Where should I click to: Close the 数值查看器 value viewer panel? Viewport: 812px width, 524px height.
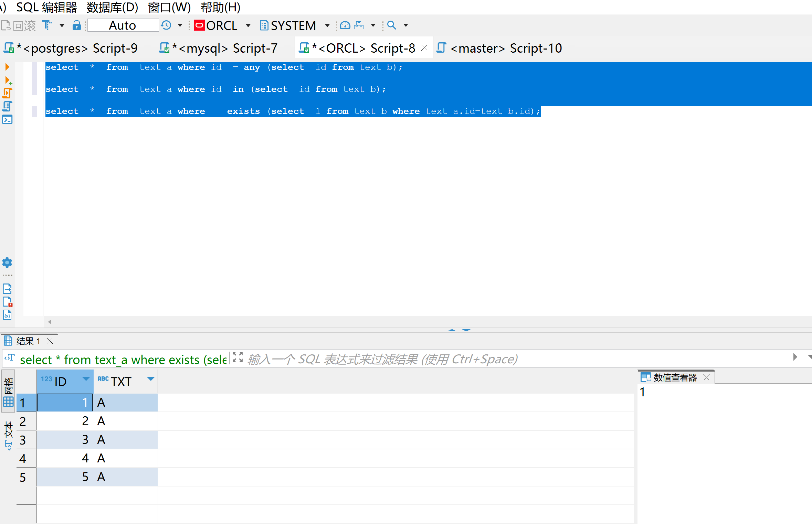click(x=707, y=377)
